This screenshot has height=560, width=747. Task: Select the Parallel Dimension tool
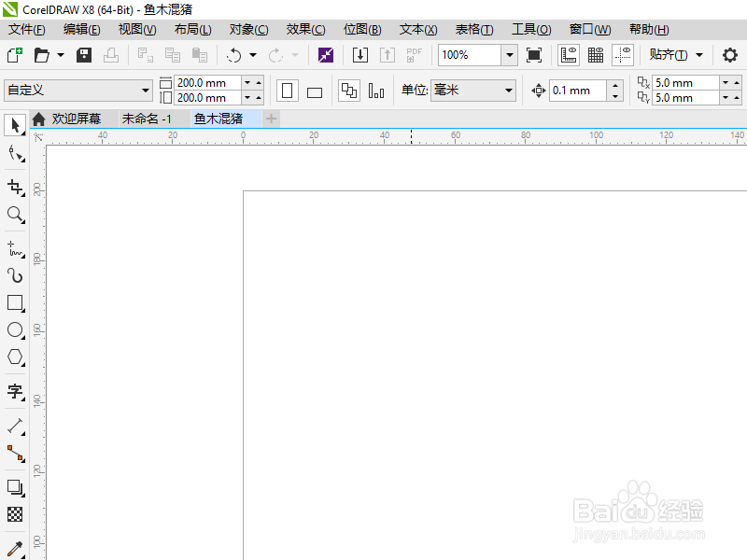(15, 427)
